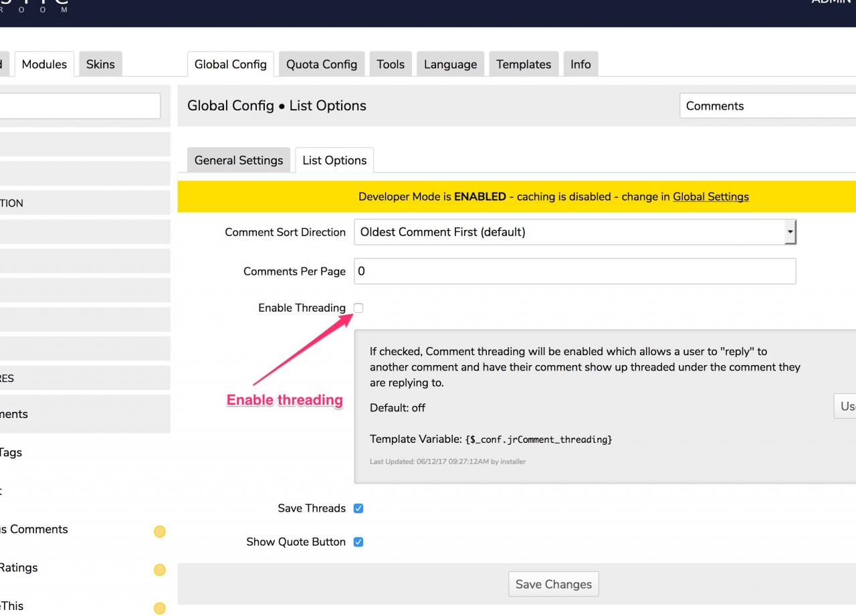Follow the Global Settings link
The height and width of the screenshot is (616, 856).
[710, 197]
